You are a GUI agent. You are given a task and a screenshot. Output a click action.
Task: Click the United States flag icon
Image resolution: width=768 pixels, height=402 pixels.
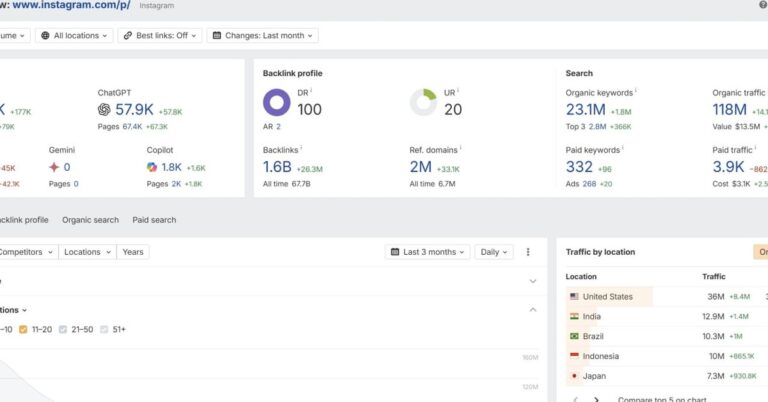[574, 297]
